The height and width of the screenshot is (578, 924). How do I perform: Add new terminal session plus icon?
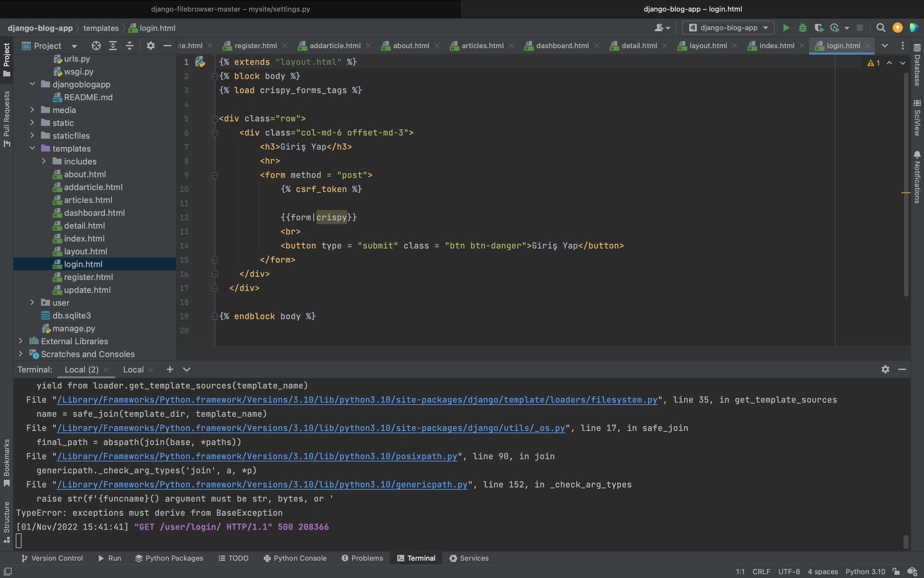coord(169,369)
